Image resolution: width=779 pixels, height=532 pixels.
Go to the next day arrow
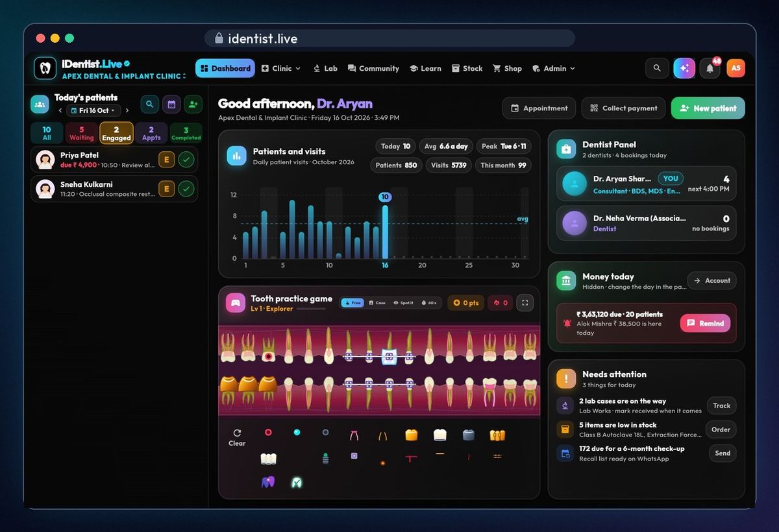pos(127,110)
